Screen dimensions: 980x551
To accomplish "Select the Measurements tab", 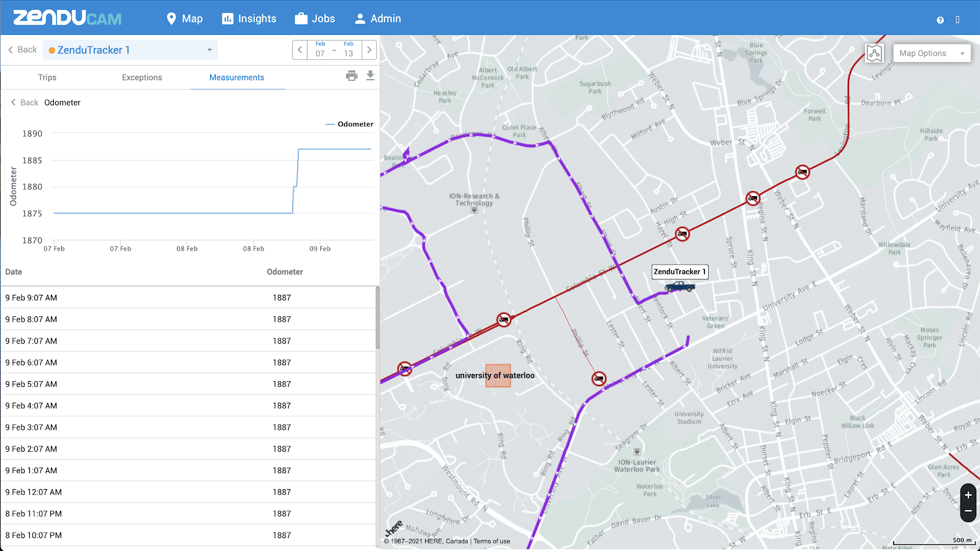I will (x=237, y=77).
